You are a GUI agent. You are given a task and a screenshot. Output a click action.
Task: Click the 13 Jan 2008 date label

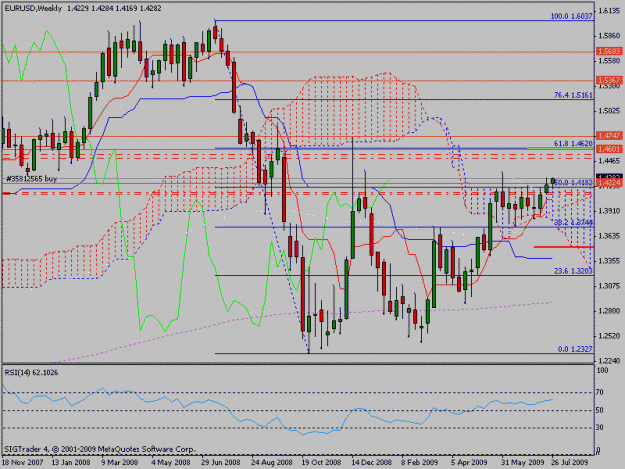(x=71, y=462)
